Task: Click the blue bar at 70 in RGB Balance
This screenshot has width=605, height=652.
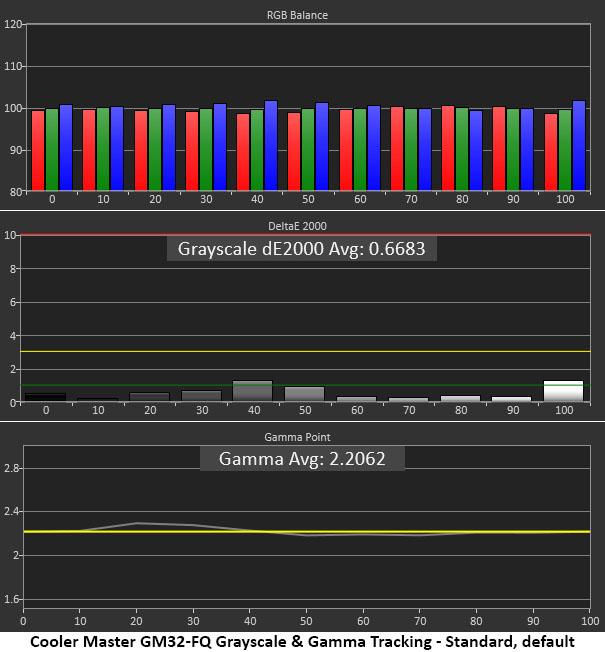Action: tap(425, 150)
